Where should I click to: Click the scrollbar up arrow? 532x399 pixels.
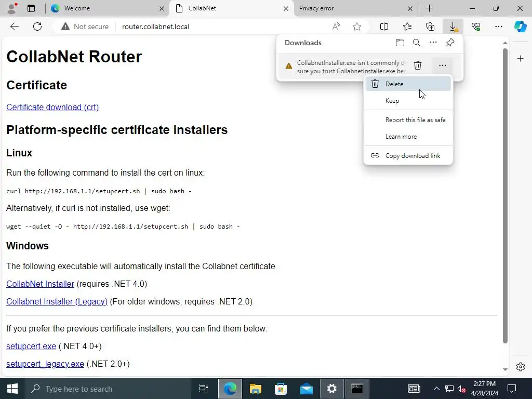point(505,43)
